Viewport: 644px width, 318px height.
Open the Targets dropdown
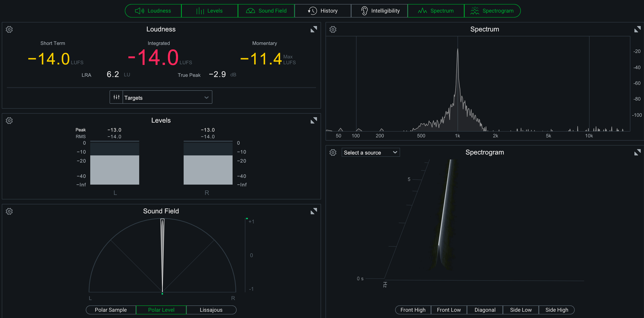point(167,97)
